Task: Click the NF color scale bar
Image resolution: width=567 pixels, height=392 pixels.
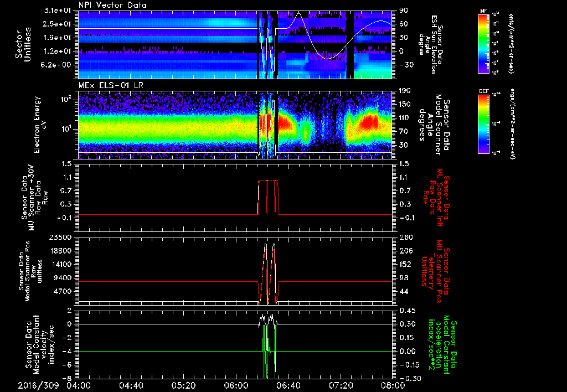Action: coord(484,43)
